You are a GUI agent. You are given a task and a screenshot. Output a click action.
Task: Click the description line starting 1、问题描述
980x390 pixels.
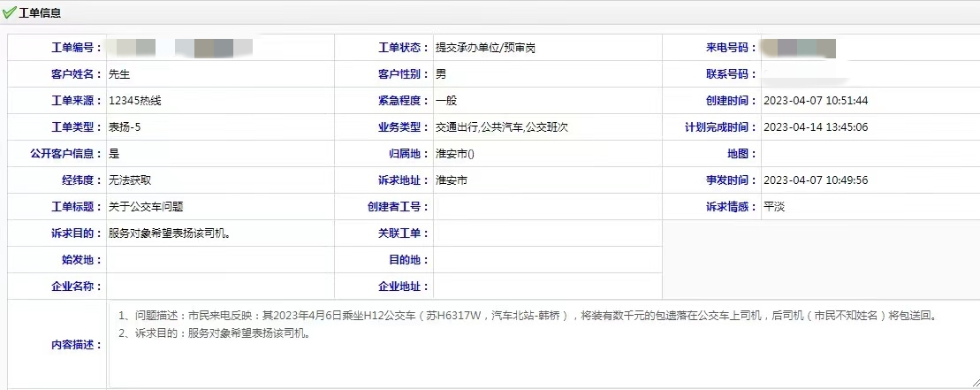coord(528,316)
